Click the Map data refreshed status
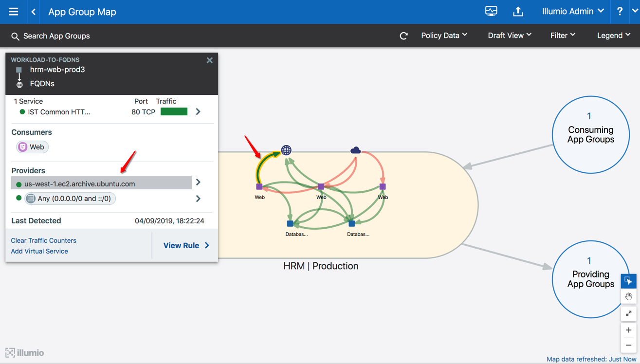The width and height of the screenshot is (640, 364). [x=591, y=359]
